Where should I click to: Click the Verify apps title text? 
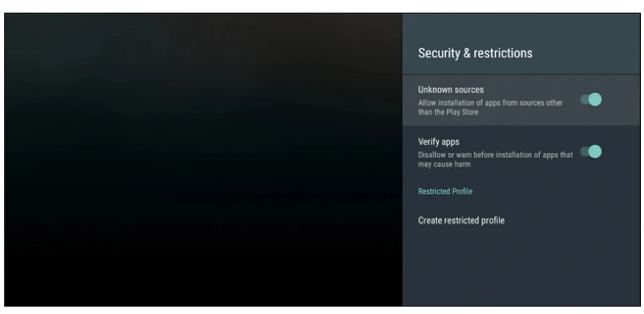(x=438, y=142)
